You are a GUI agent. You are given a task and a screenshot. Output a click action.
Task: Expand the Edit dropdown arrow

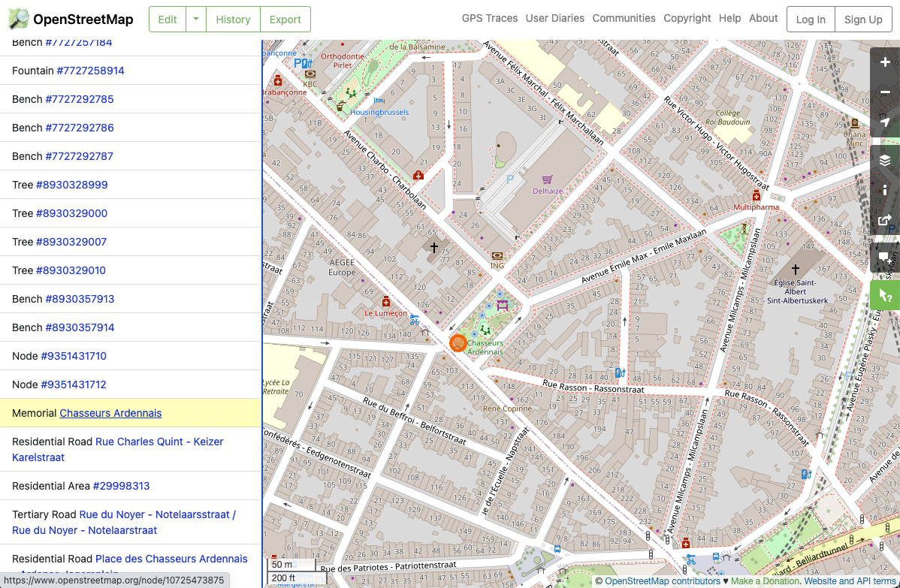(196, 19)
